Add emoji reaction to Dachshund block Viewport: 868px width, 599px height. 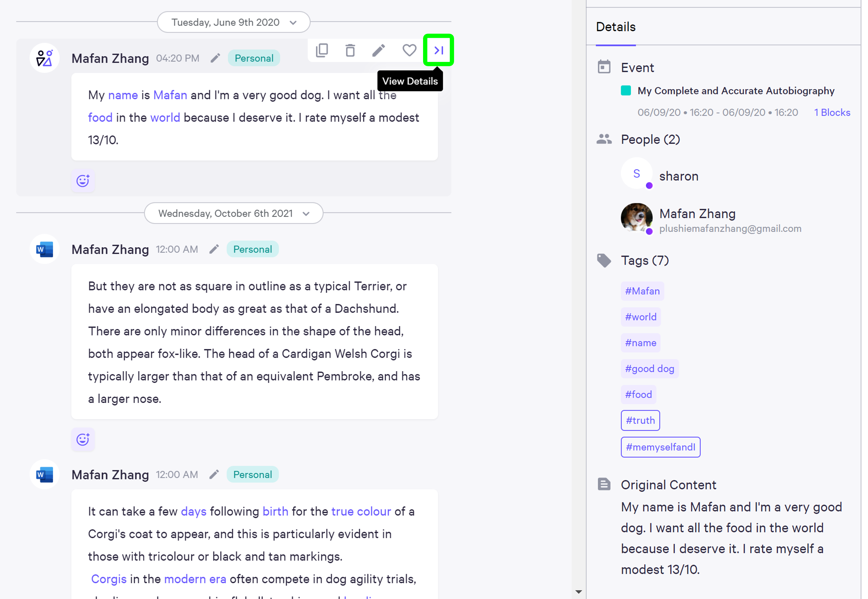[x=83, y=439]
